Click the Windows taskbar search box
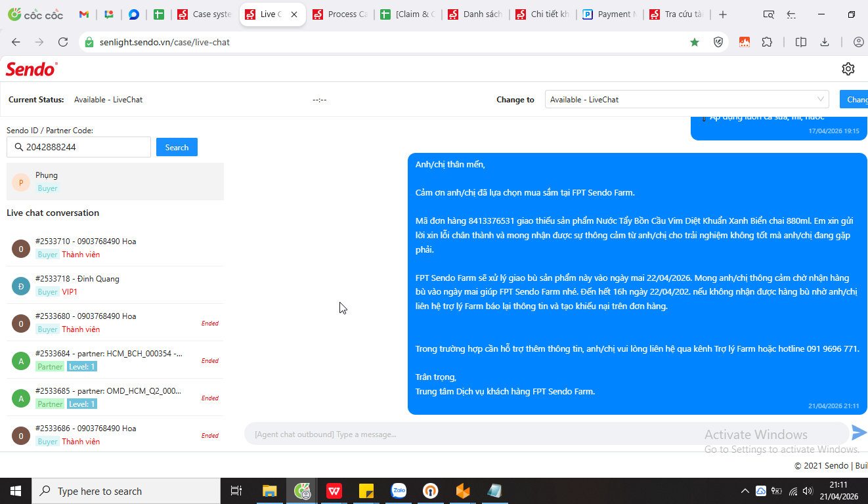The height and width of the screenshot is (504, 868). [x=126, y=491]
